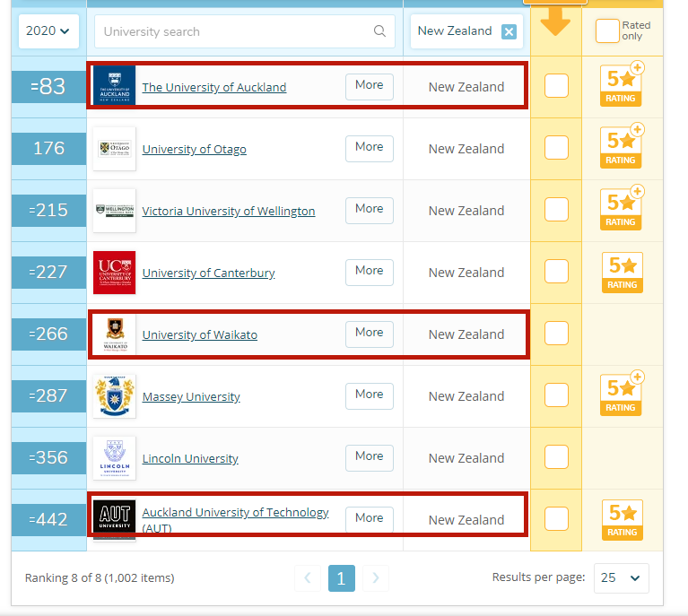
Task: View AUT's 5 star rating badge
Action: pos(623,520)
